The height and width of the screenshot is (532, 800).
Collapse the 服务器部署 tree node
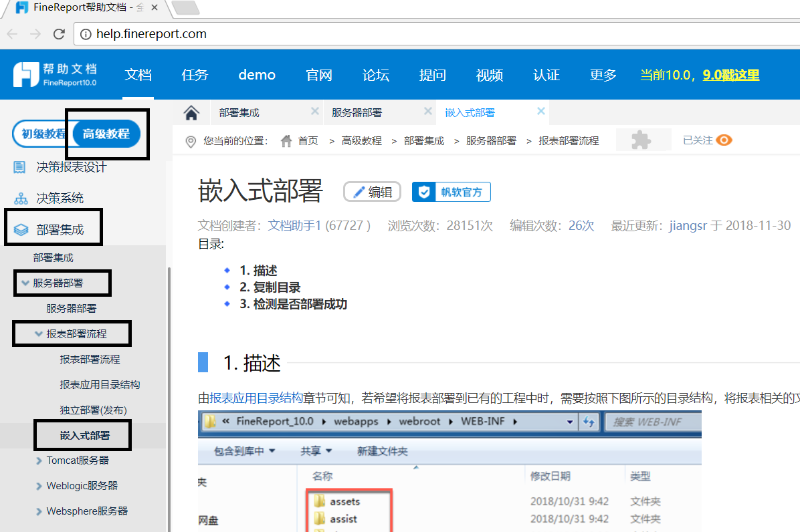25,283
